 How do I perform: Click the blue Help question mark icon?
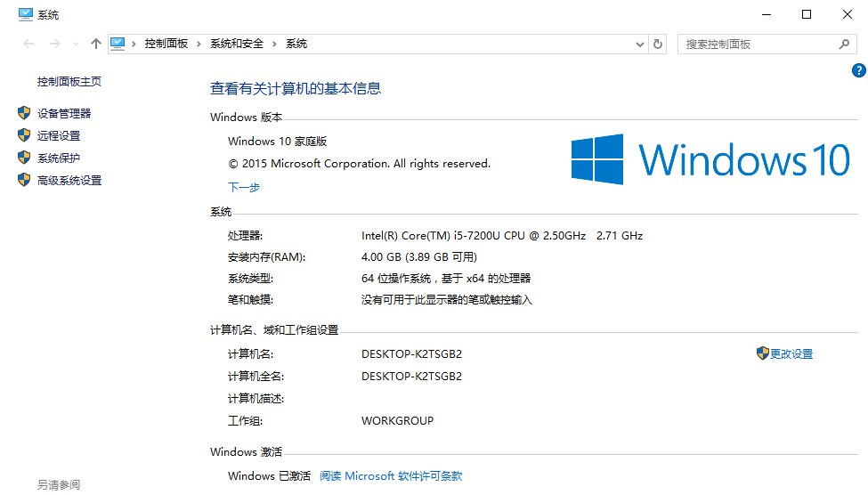pyautogui.click(x=859, y=70)
